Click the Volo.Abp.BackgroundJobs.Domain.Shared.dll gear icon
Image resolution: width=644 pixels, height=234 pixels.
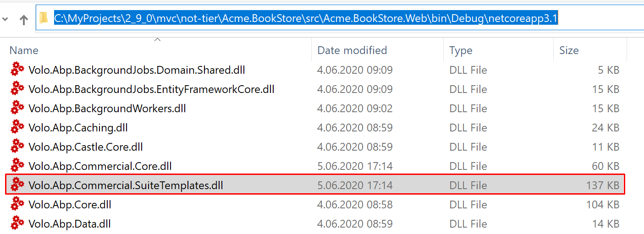tap(17, 70)
